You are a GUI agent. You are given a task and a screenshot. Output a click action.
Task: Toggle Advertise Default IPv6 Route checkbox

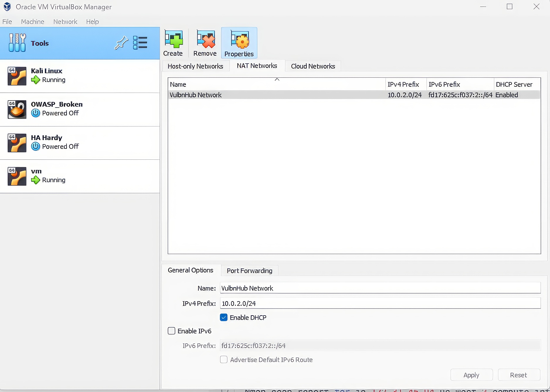coord(224,360)
